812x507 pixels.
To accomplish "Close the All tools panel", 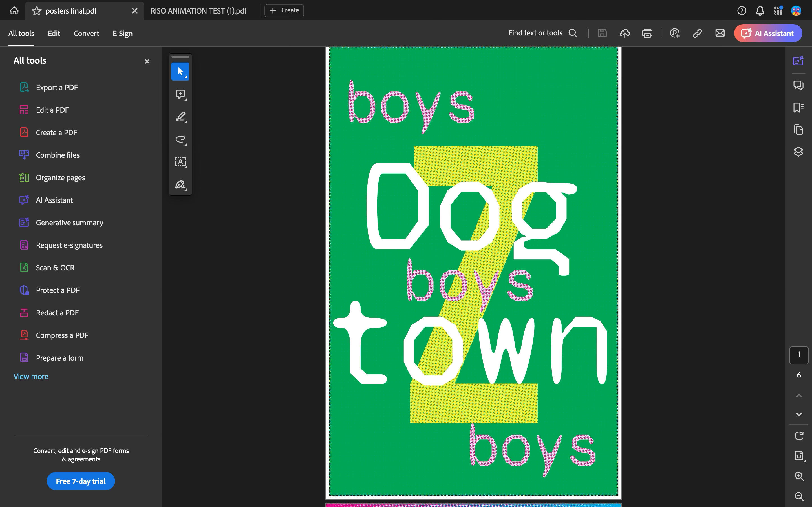I will pyautogui.click(x=147, y=61).
